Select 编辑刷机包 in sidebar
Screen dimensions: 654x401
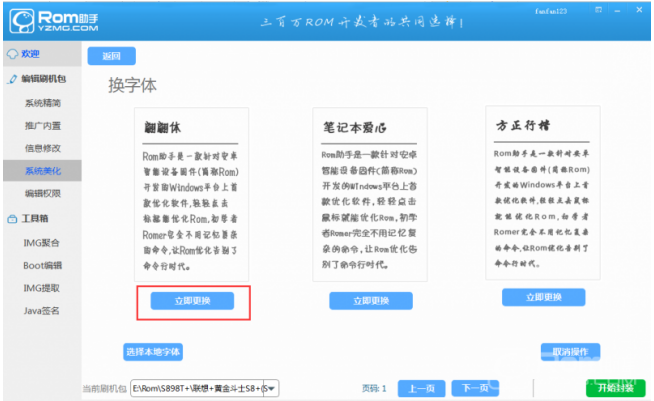(42, 79)
